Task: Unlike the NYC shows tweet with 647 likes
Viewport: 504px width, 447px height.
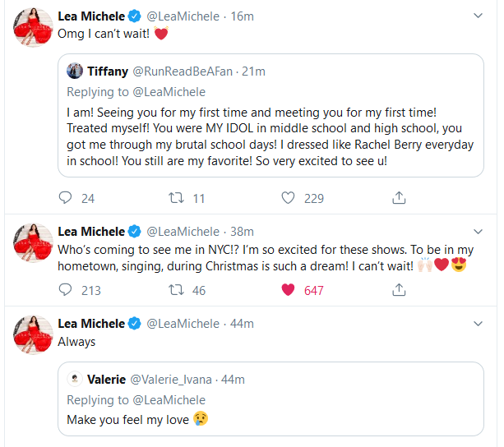Action: [288, 290]
